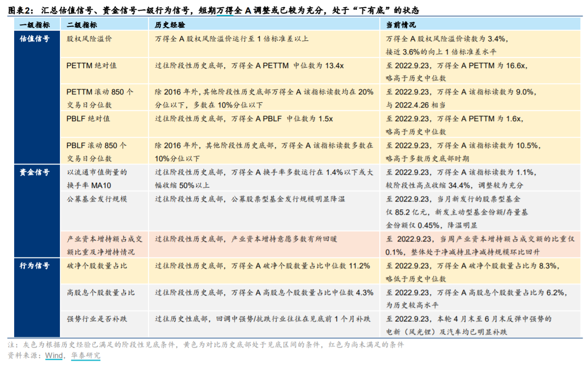
Task: Click the "PBLF 绝对值" indicator cell
Action: coord(88,118)
